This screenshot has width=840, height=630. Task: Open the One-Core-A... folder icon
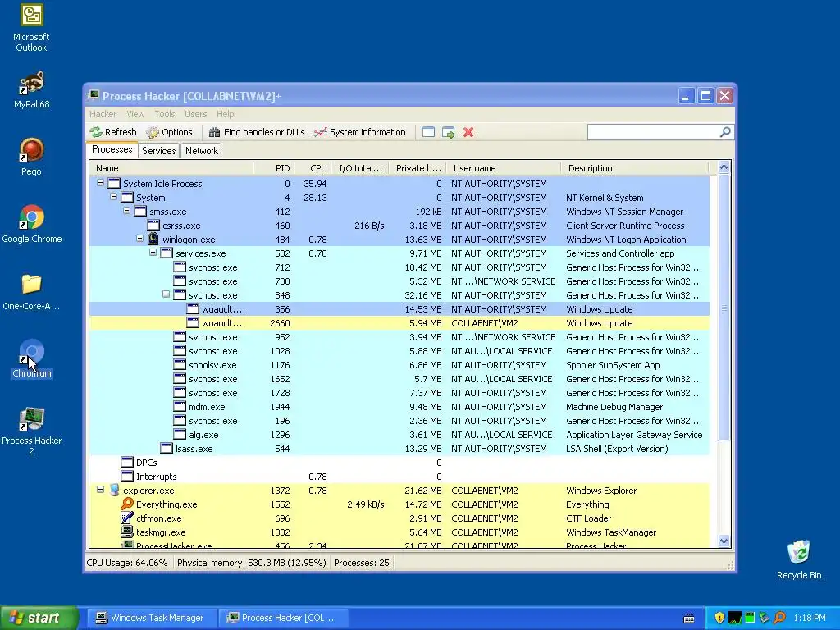point(31,292)
